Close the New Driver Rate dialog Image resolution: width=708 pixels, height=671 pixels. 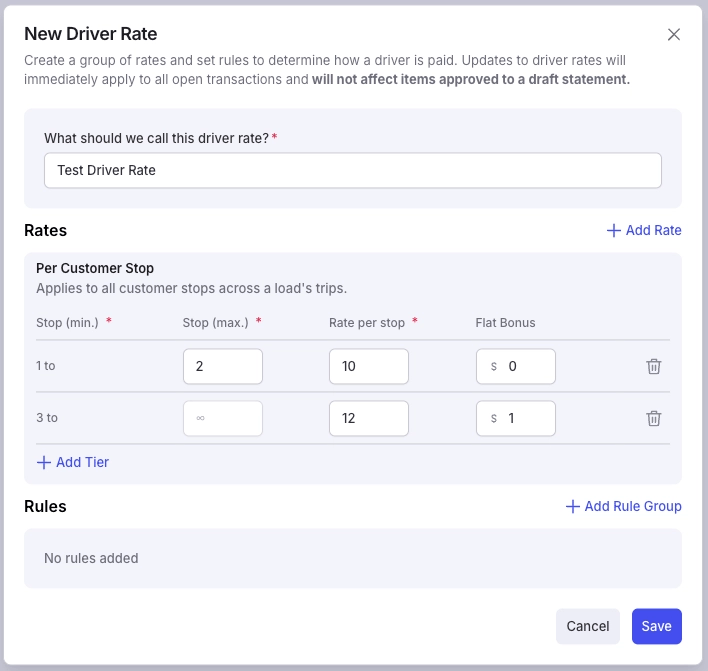pos(674,34)
